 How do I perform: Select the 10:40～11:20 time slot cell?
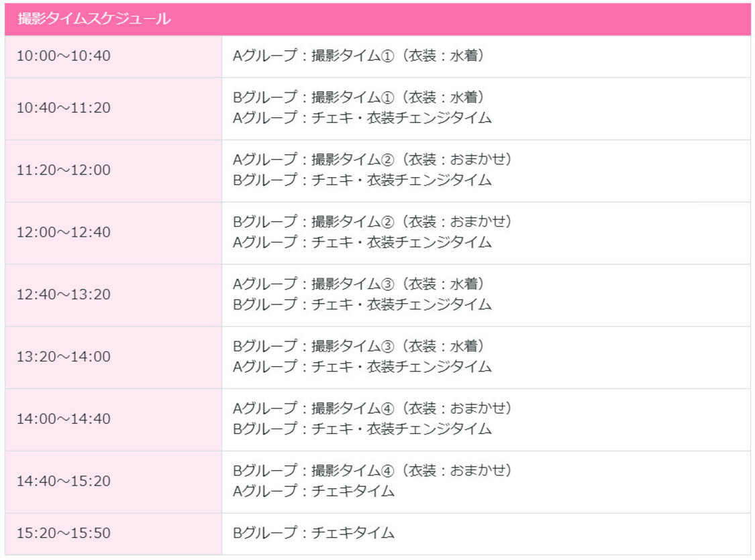(x=64, y=108)
